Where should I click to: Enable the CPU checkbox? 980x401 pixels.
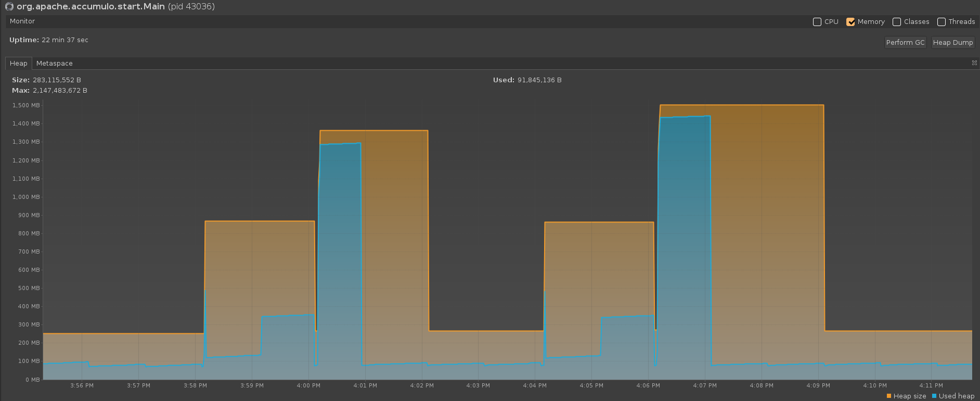(817, 22)
